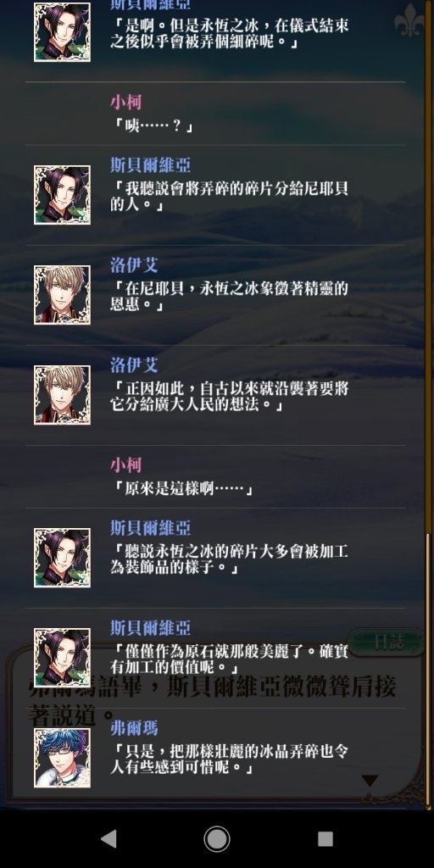Tap 斯貝爾維亞 avatar beside 我聽說 line

click(62, 195)
